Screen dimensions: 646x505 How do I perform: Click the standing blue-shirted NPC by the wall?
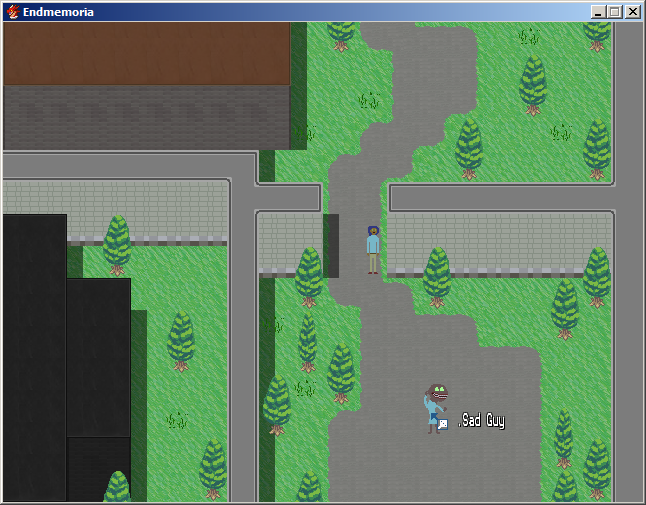373,248
